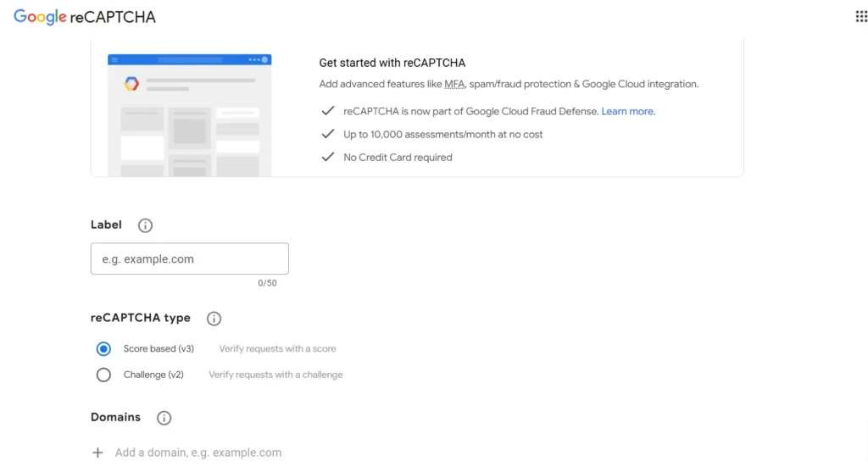
Task: Select Challenge (v2) radio button
Action: coord(103,375)
